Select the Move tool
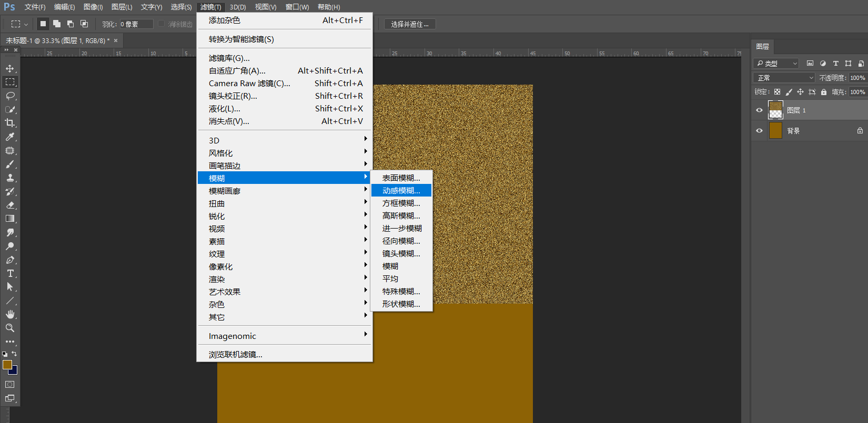Viewport: 868px width, 423px height. tap(10, 68)
